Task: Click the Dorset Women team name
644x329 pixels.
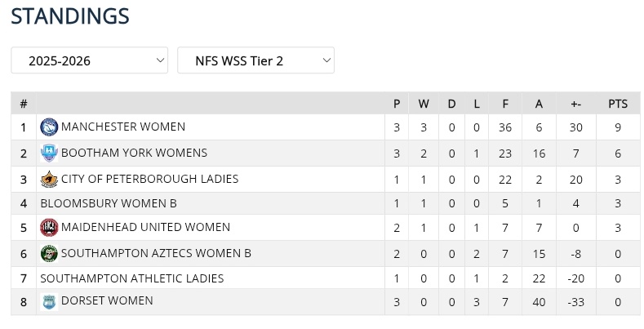Action: point(107,301)
